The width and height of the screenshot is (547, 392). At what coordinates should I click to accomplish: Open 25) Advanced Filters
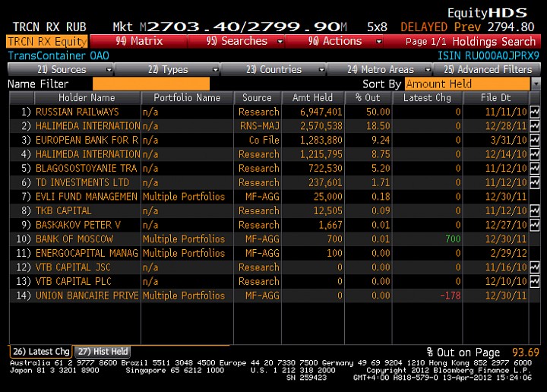pos(487,70)
